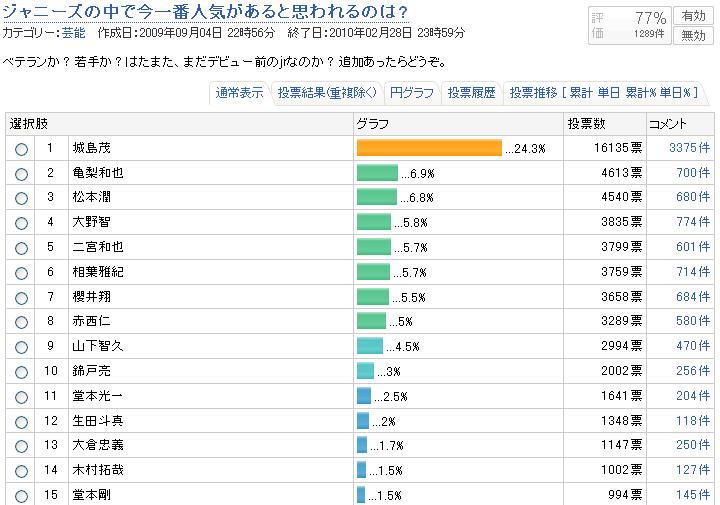The height and width of the screenshot is (505, 720).
Task: Click the 無効 rating button
Action: coord(692,36)
